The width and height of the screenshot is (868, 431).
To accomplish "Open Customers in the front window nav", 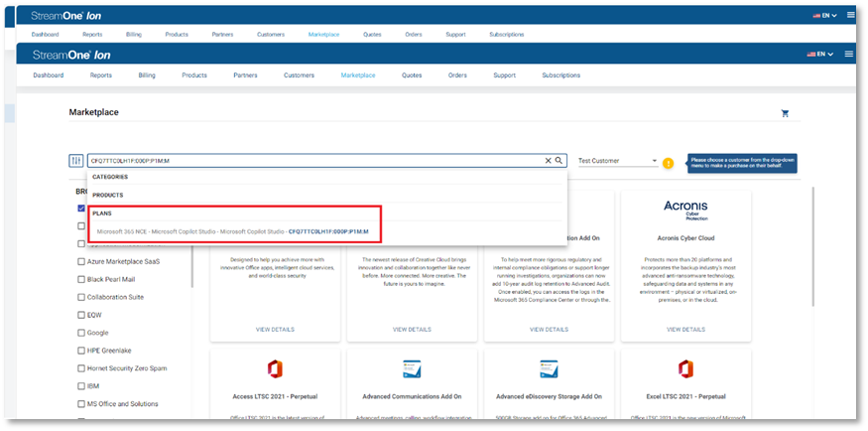I will click(299, 75).
